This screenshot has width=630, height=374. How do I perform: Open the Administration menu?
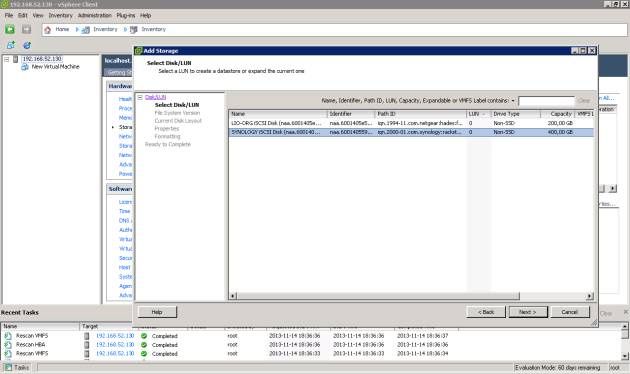95,15
